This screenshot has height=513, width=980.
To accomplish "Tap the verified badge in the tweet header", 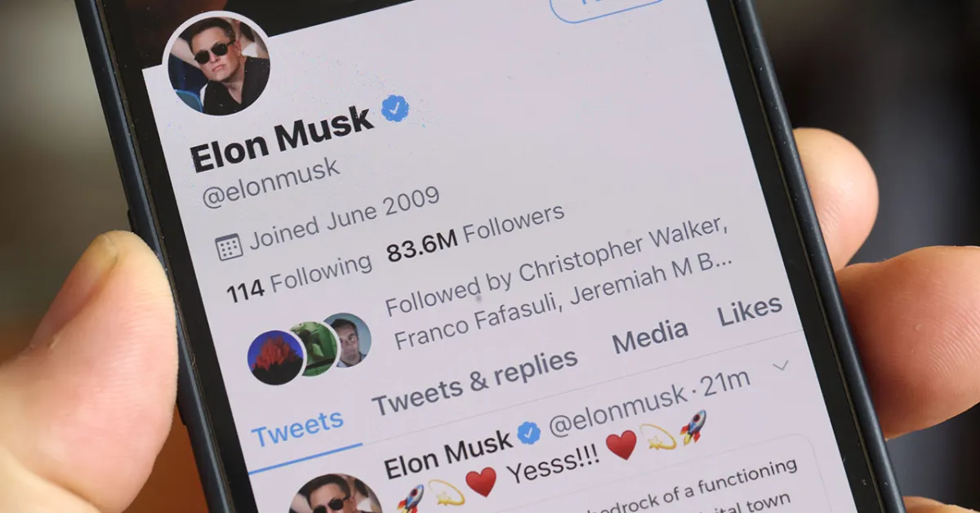I will [529, 433].
